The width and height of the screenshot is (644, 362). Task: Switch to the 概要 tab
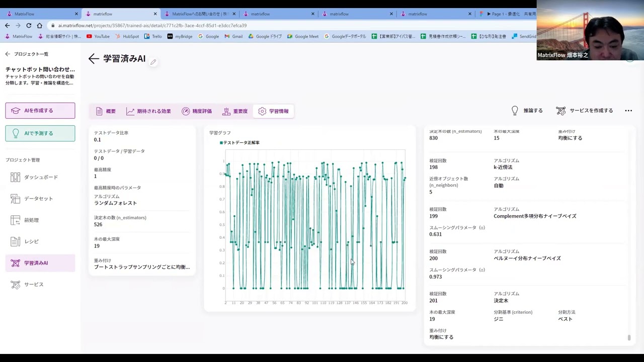pyautogui.click(x=106, y=111)
